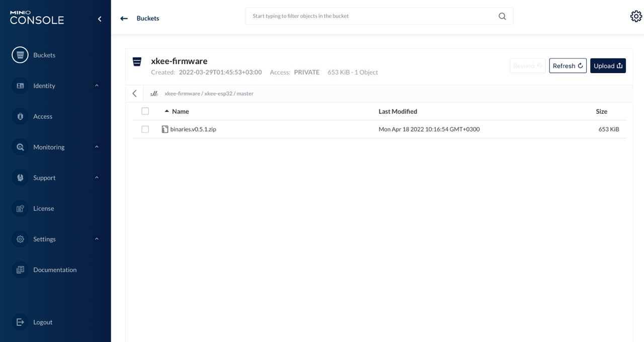Viewport: 644px width, 342px height.
Task: Sort by the Name column header
Action: tap(180, 111)
